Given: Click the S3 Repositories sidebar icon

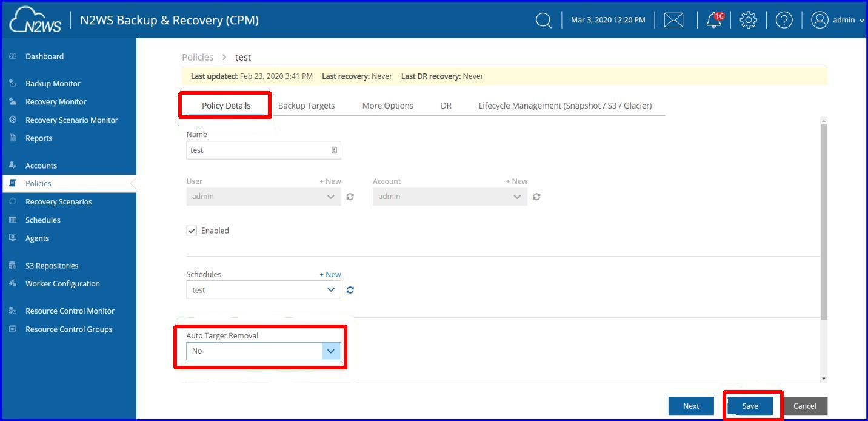Looking at the screenshot, I should (13, 265).
